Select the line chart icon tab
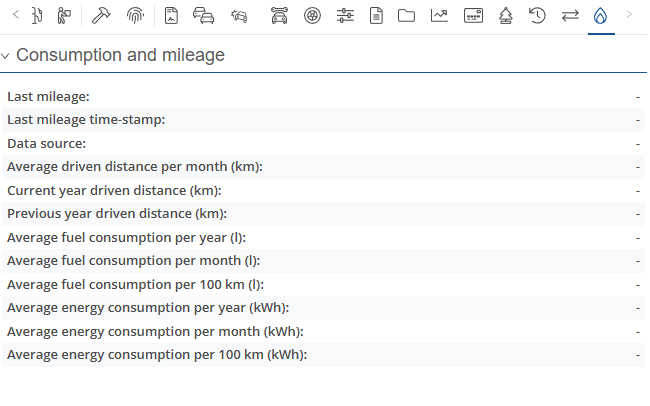The height and width of the screenshot is (406, 650). pyautogui.click(x=439, y=15)
